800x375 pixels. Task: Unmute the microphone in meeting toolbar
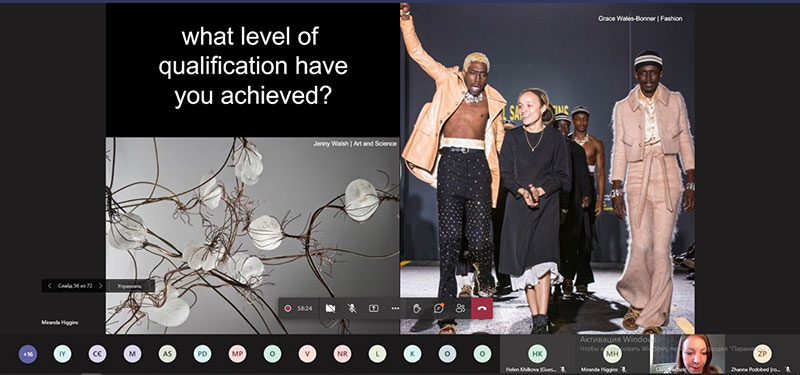point(352,308)
